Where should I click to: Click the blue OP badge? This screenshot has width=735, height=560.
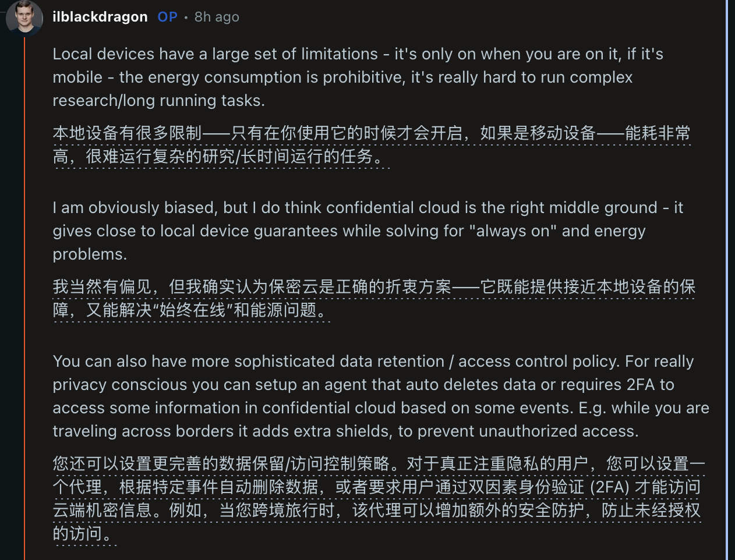(x=167, y=16)
